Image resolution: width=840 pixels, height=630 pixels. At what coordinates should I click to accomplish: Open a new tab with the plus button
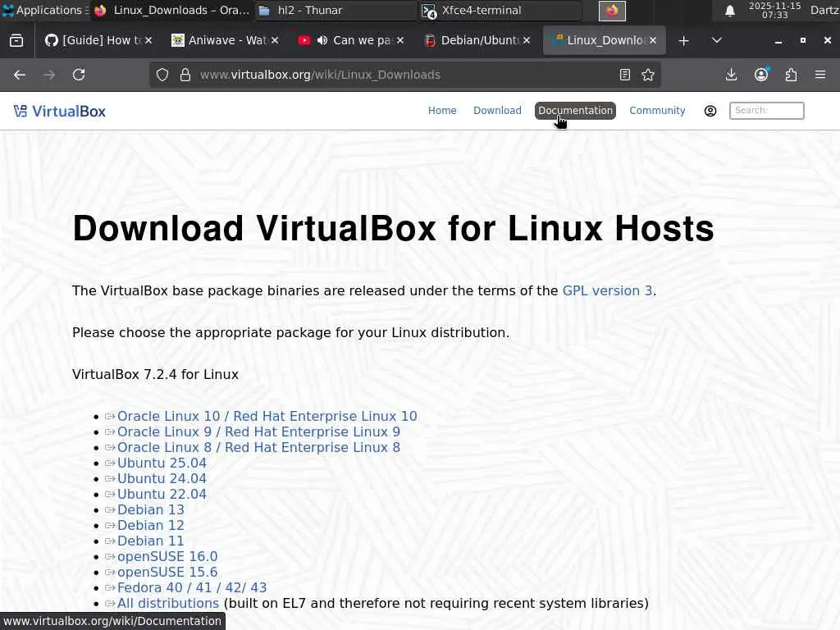pyautogui.click(x=683, y=41)
